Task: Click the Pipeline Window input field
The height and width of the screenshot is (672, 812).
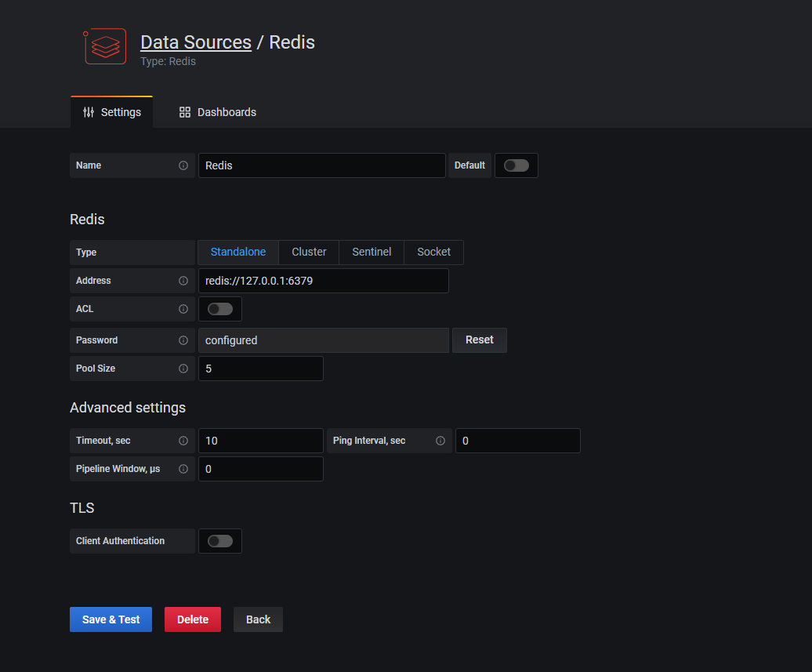Action: click(x=261, y=469)
